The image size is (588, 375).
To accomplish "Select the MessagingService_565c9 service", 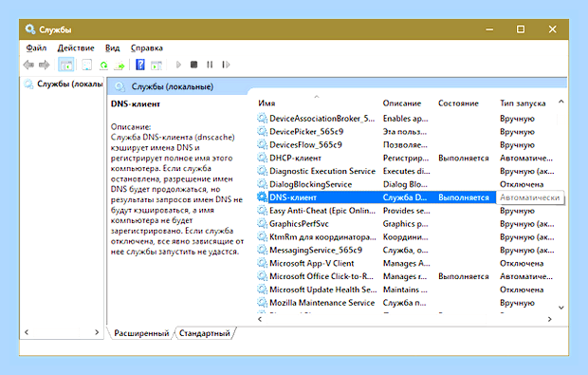I will 316,250.
